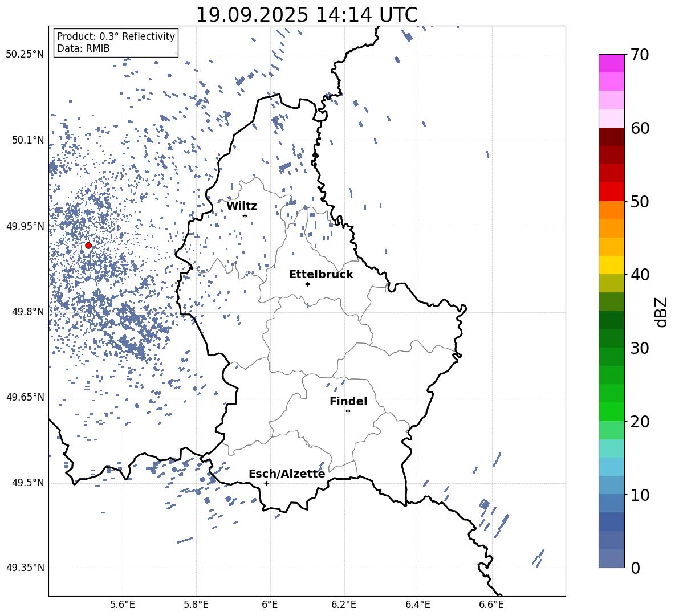Viewport: 675px width, 616px height.
Task: Click the 49.65°N latitude label
Action: [x=25, y=397]
